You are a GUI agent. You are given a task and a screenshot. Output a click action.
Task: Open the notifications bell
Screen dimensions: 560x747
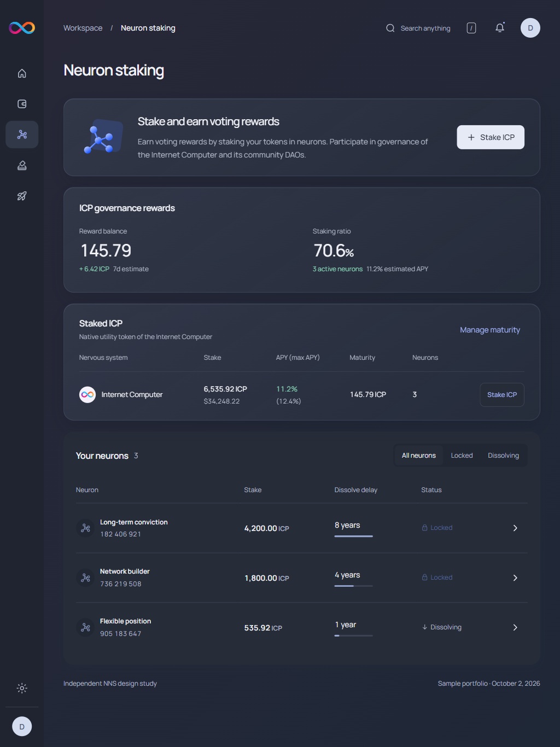pyautogui.click(x=500, y=28)
